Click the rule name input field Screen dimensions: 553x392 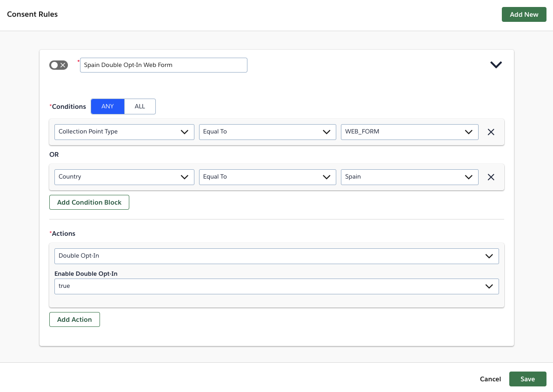click(163, 65)
